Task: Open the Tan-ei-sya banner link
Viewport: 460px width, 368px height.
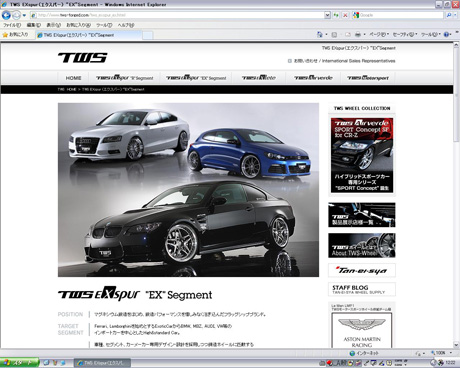Action: [362, 270]
